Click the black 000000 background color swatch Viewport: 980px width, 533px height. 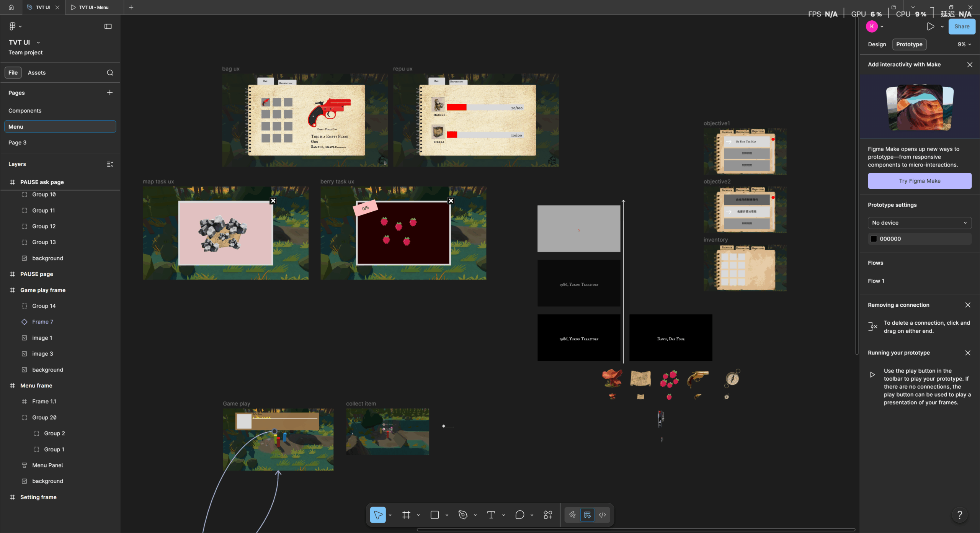pos(874,239)
